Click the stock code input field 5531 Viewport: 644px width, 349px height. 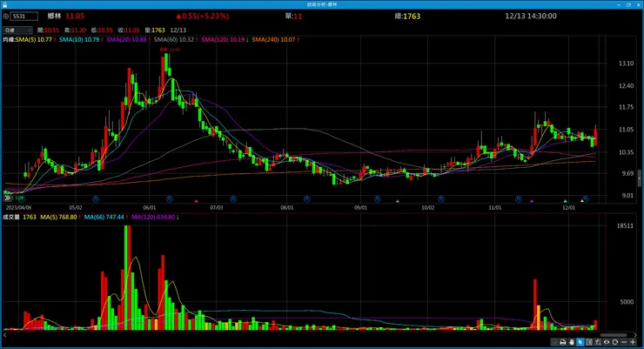pos(24,17)
